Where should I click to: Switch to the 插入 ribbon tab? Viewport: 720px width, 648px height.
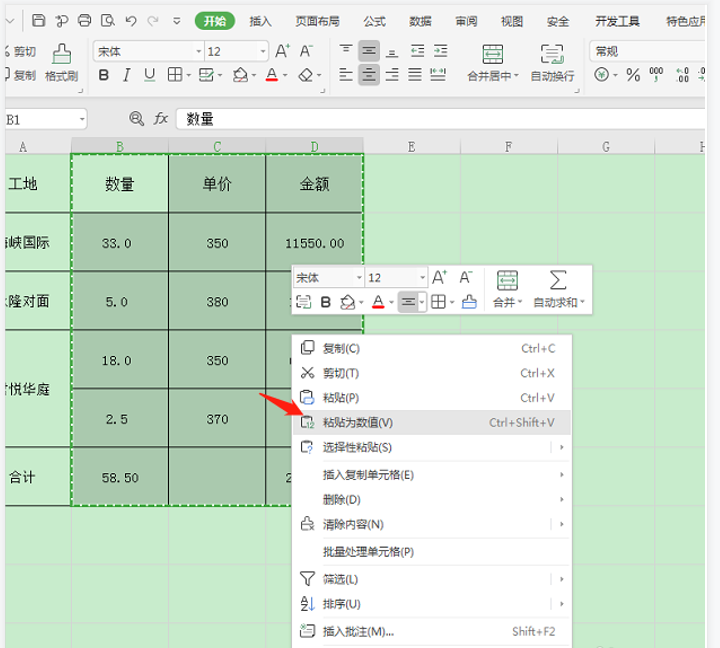click(260, 21)
